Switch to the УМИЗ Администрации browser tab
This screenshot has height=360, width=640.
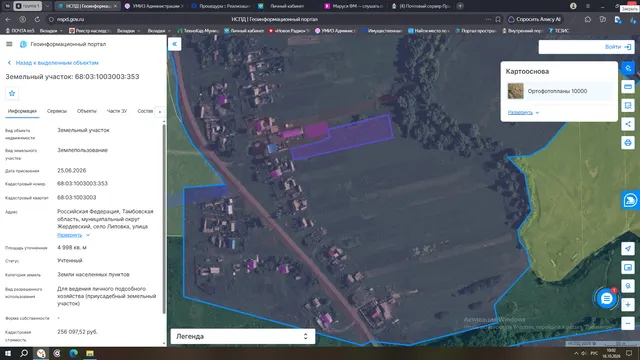coord(154,6)
